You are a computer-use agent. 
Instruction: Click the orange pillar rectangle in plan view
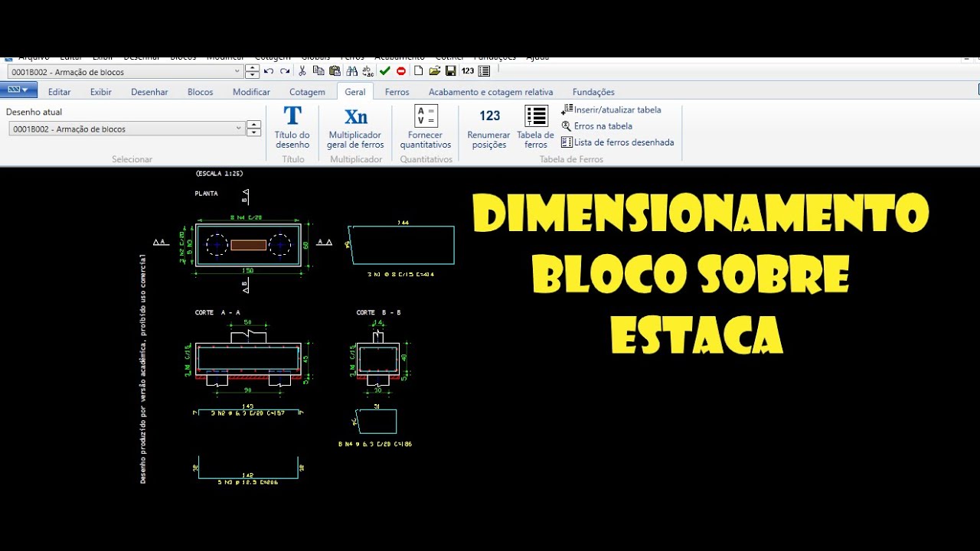point(249,245)
